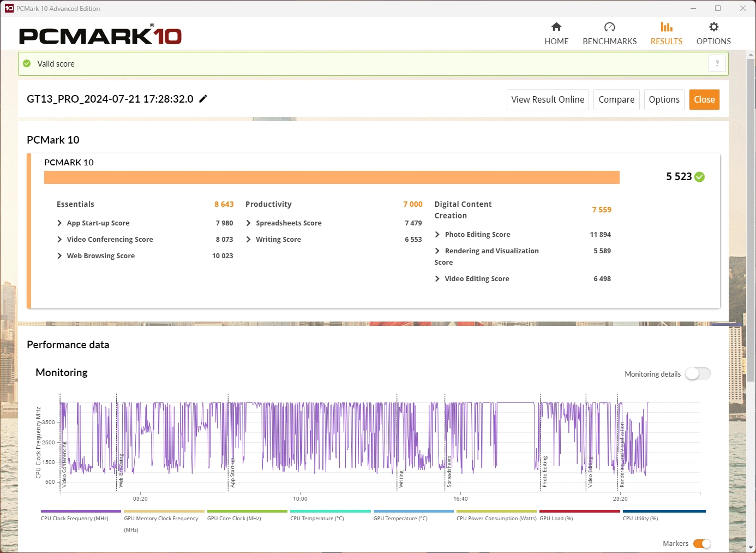
Task: Click the Web Browsing value 10 023
Action: click(x=223, y=255)
